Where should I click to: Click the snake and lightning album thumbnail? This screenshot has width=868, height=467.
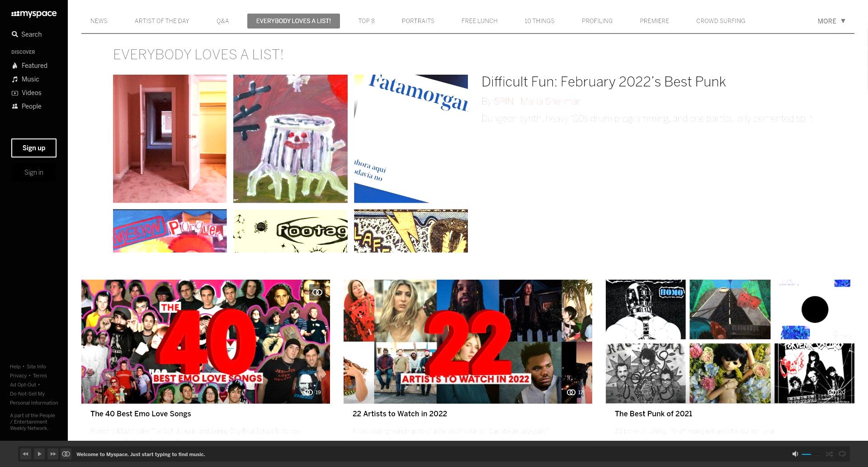pos(411,231)
